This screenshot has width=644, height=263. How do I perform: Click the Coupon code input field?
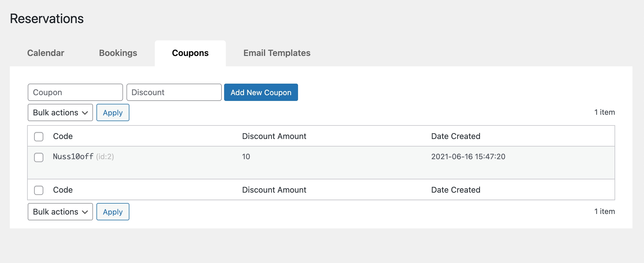pyautogui.click(x=75, y=92)
